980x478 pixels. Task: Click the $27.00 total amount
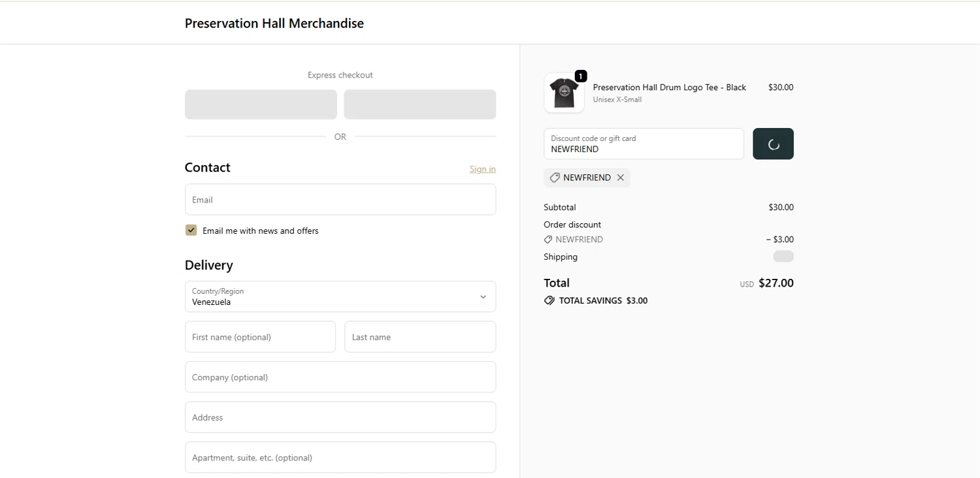point(776,283)
